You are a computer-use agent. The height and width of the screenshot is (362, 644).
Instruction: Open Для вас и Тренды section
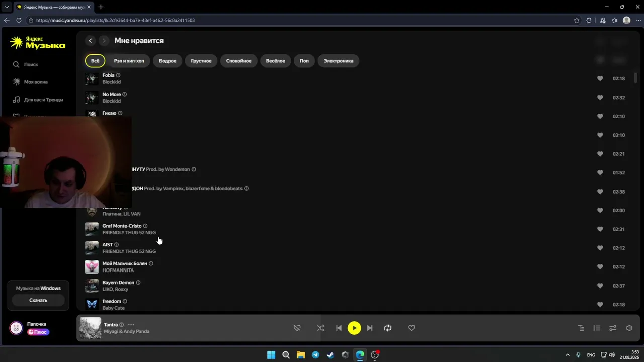pyautogui.click(x=38, y=100)
